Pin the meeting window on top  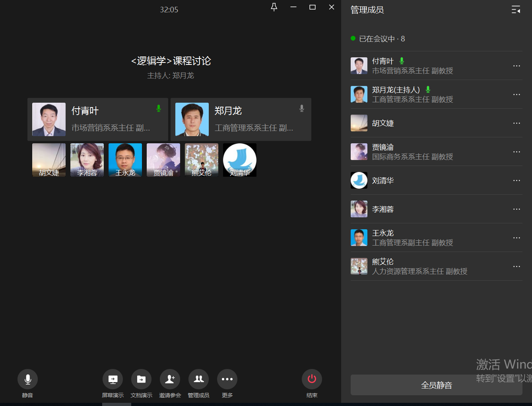(274, 7)
